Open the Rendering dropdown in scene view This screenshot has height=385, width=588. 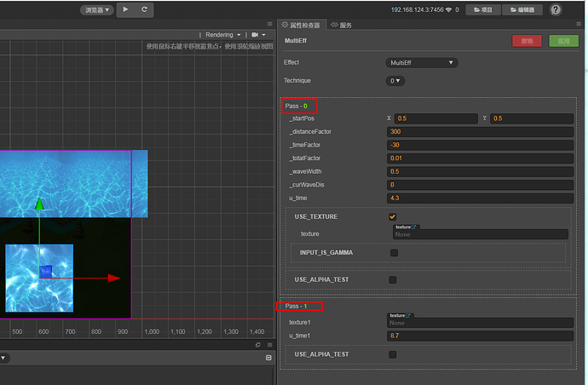[222, 35]
